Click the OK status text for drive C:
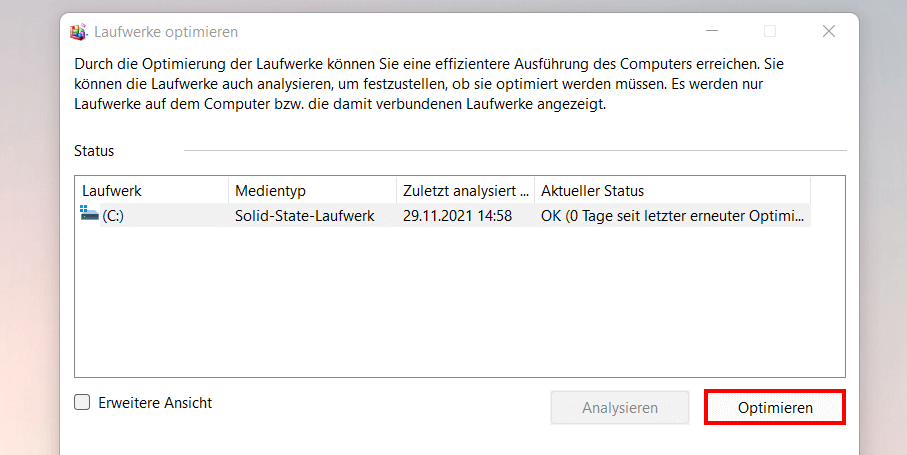Viewport: 907px width, 455px height. (x=672, y=215)
